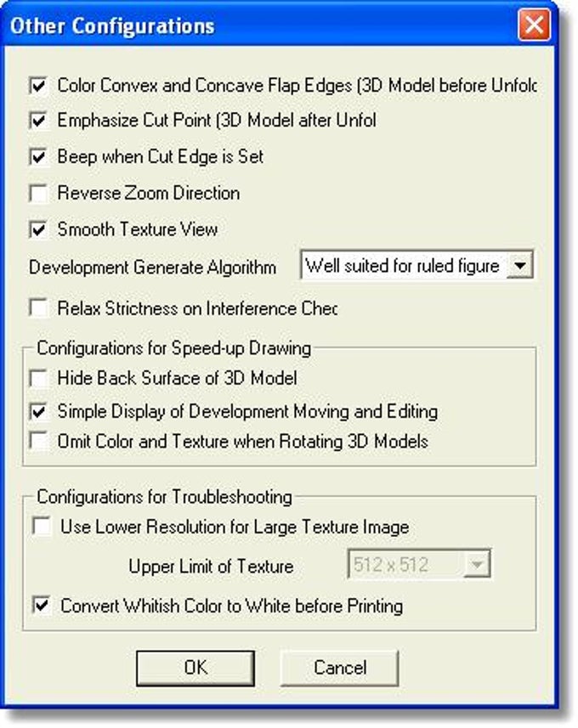Uncheck Simple Display of Development Moving and Editing
Viewport: 578px width, 728px height.
tap(38, 411)
